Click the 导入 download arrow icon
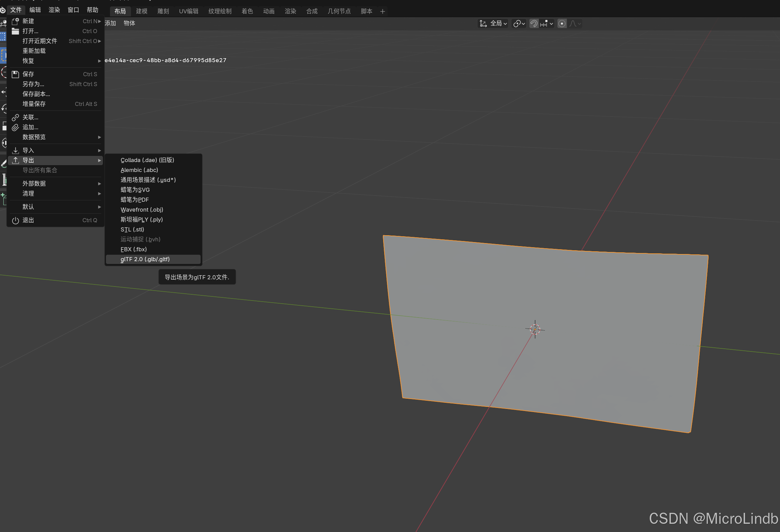The image size is (780, 532). pos(15,150)
